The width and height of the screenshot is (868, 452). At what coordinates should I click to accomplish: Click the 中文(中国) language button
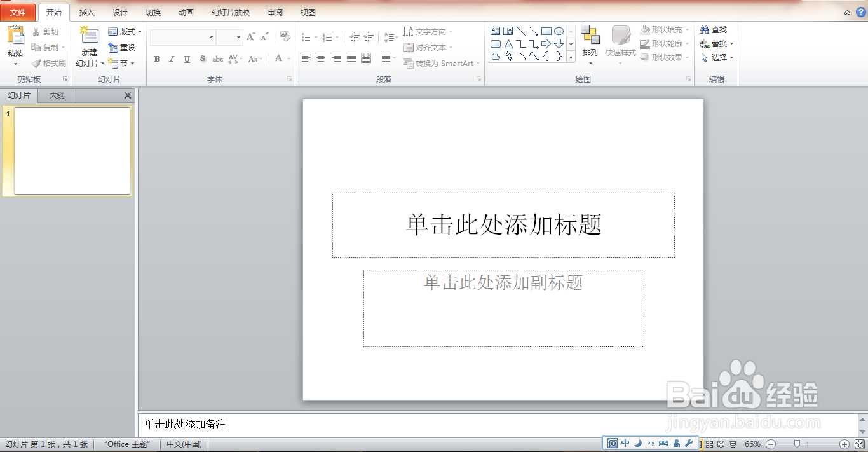click(184, 444)
